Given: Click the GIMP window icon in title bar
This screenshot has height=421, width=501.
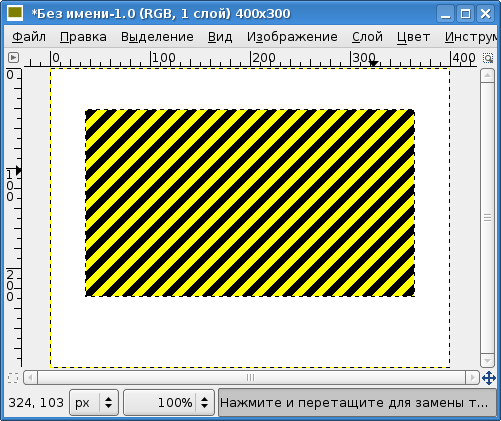Looking at the screenshot, I should click(x=15, y=13).
